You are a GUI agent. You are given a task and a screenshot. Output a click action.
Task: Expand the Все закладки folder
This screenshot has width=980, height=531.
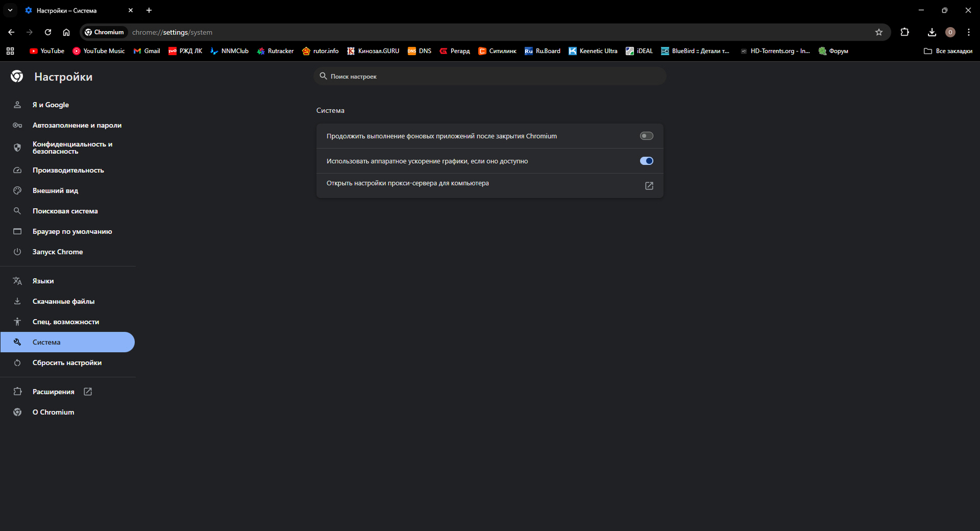pos(948,51)
